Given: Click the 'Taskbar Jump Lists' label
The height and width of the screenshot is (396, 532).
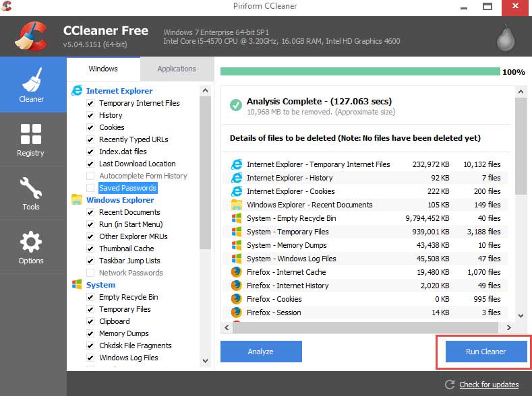Looking at the screenshot, I should point(129,261).
